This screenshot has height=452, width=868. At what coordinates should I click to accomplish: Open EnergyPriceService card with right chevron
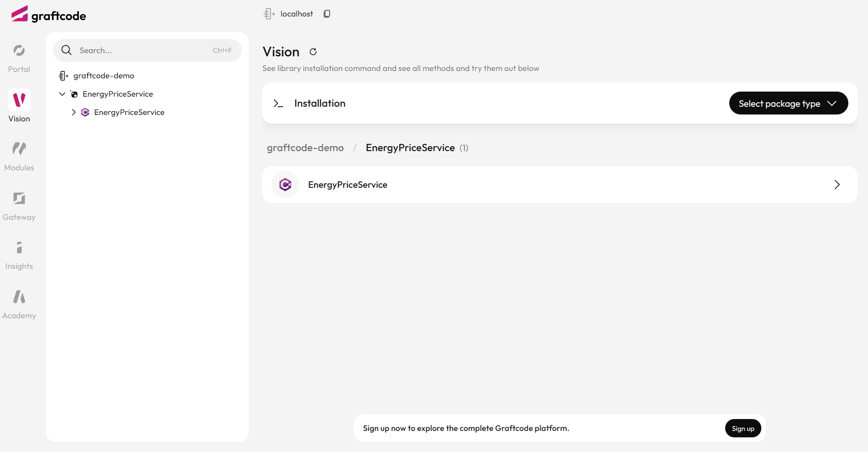[x=837, y=185]
